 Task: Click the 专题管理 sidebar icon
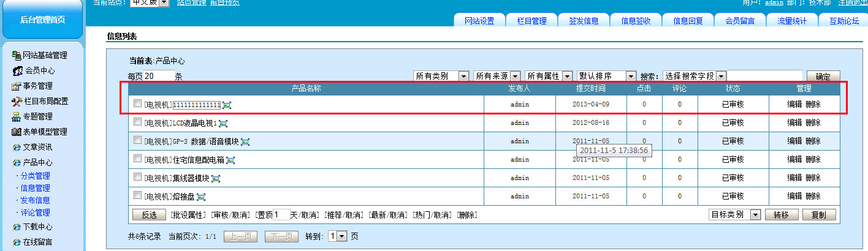[x=17, y=116]
